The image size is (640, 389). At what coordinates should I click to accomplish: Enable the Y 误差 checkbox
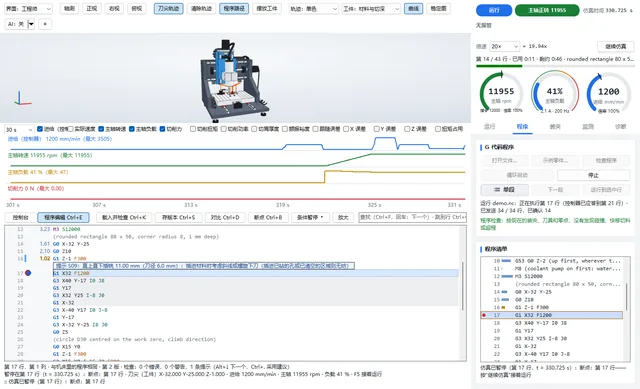click(x=376, y=129)
